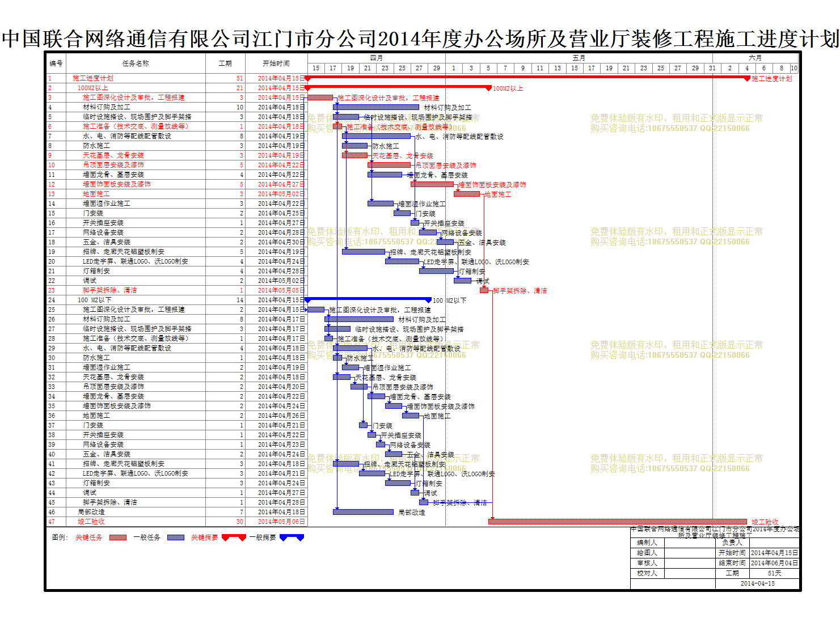Select row 22 task name 调试
The width and height of the screenshot is (840, 618).
[x=90, y=281]
